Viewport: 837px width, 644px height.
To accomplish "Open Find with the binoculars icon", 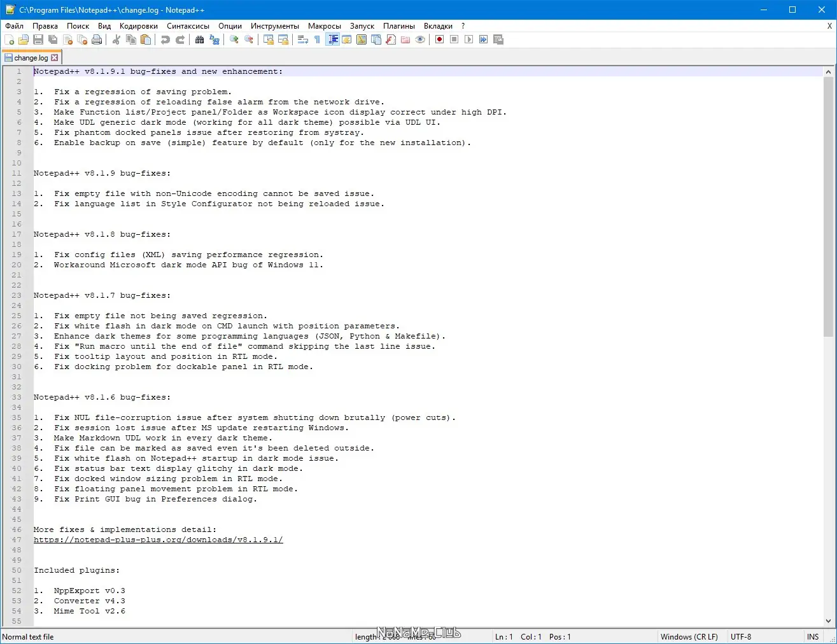I will (200, 39).
